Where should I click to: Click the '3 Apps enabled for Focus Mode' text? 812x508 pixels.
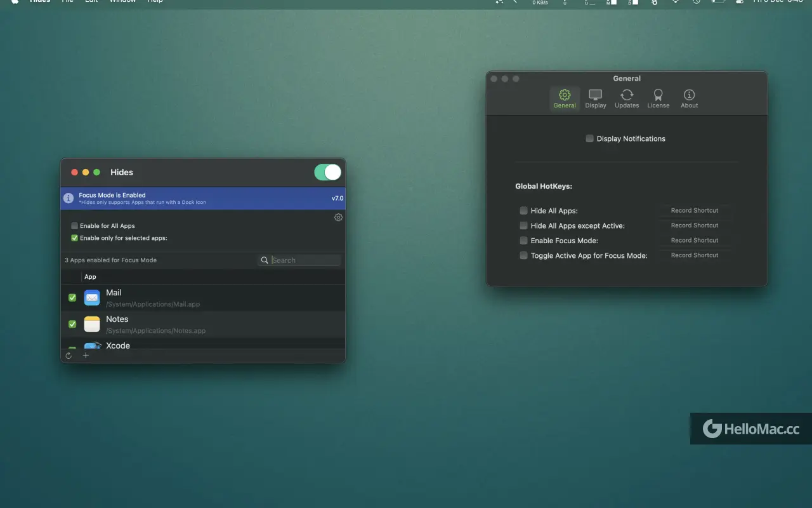(x=110, y=260)
